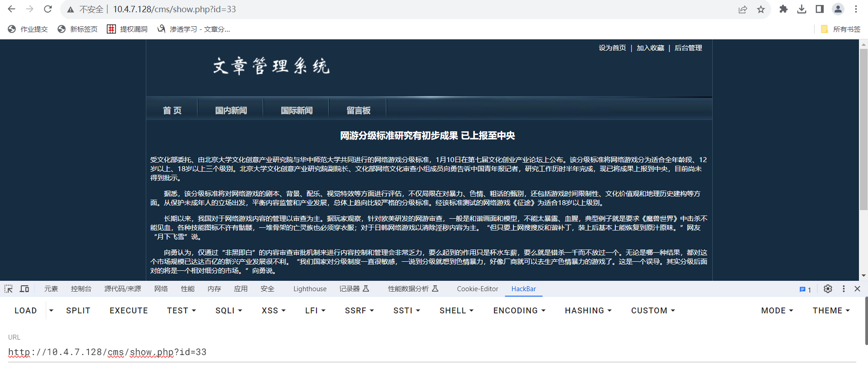The image size is (868, 365).
Task: Open the DevTools settings gear
Action: 828,289
